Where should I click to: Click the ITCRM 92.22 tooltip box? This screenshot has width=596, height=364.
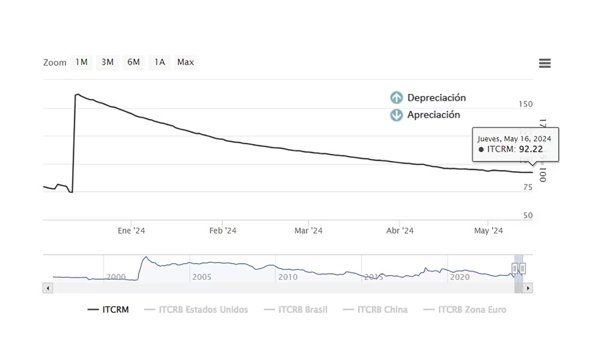pos(515,144)
